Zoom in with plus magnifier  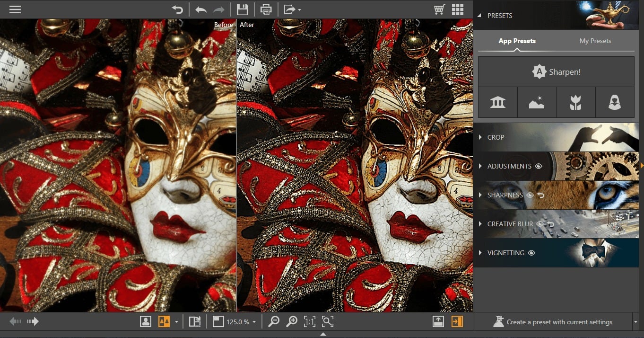pyautogui.click(x=292, y=321)
